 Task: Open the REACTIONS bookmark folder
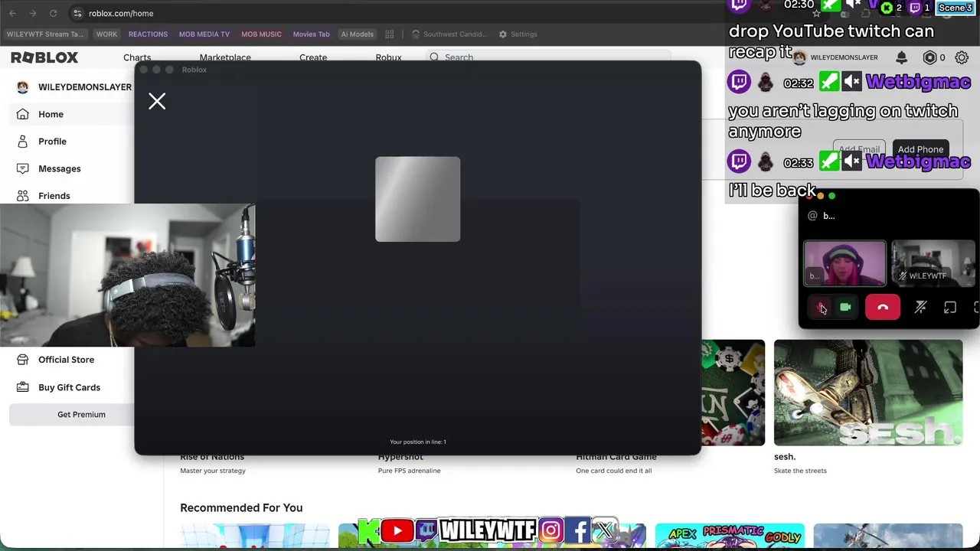[148, 34]
